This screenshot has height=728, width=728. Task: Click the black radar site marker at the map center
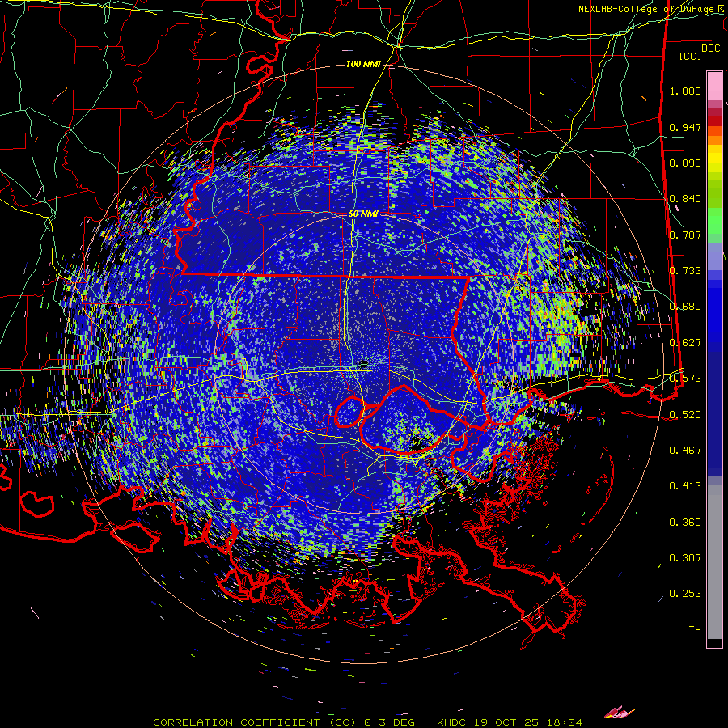pos(365,363)
